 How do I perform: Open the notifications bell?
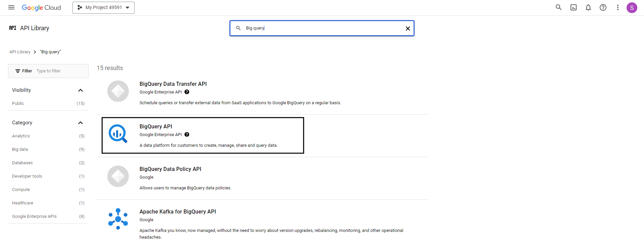pyautogui.click(x=588, y=7)
